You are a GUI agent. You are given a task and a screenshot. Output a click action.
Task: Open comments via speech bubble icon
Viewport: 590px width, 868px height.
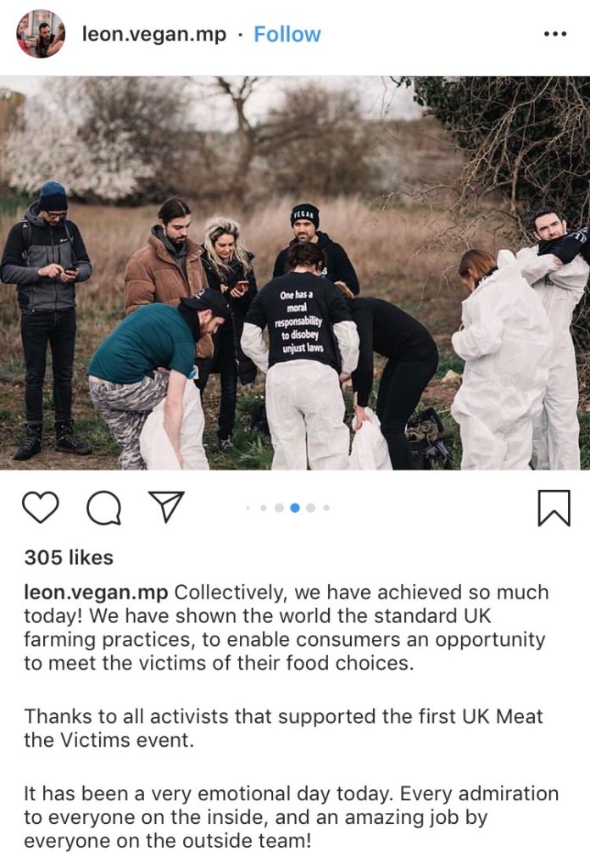tap(103, 508)
